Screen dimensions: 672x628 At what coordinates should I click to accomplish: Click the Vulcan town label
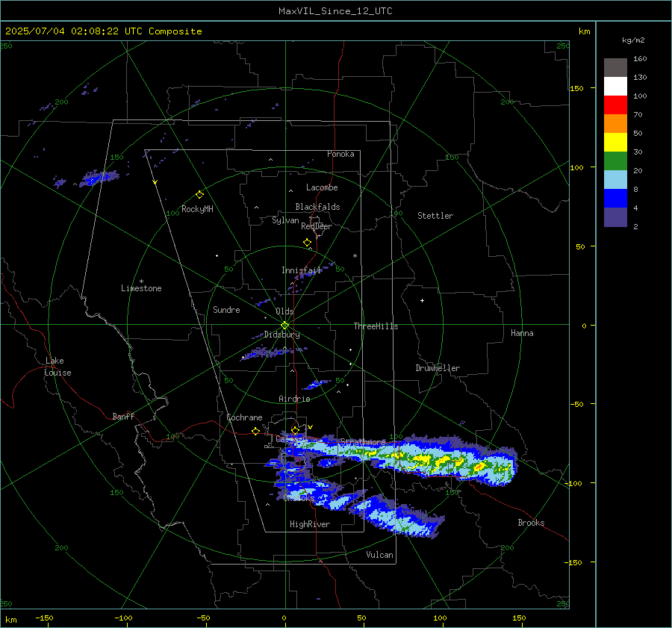(379, 555)
